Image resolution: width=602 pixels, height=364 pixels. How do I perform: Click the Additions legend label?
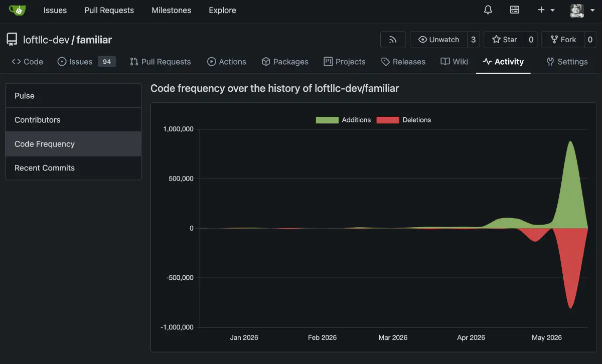(356, 120)
